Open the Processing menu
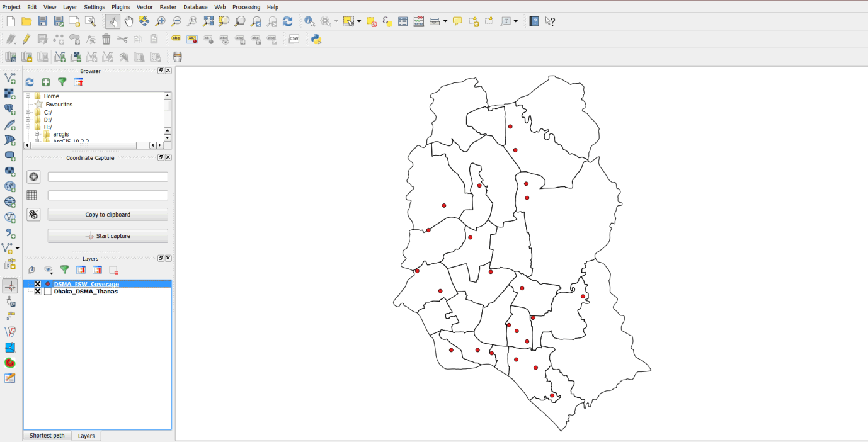The height and width of the screenshot is (442, 868). click(x=246, y=7)
